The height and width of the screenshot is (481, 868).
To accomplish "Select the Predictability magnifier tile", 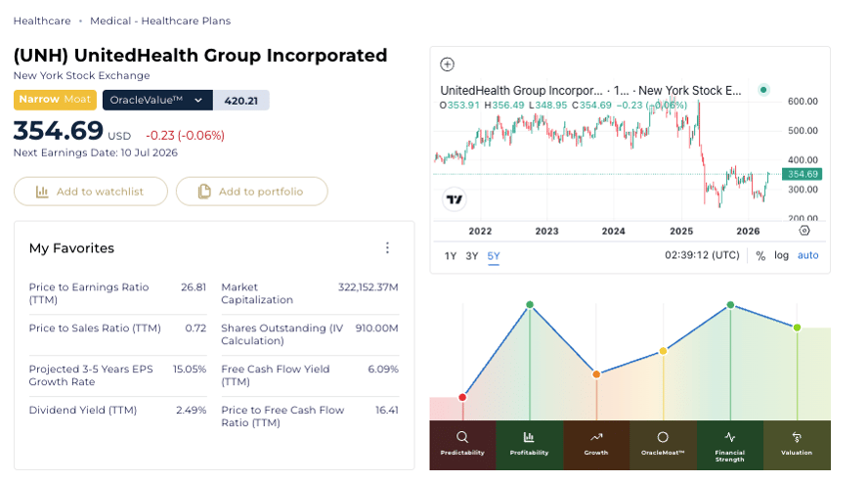I will pos(462,444).
